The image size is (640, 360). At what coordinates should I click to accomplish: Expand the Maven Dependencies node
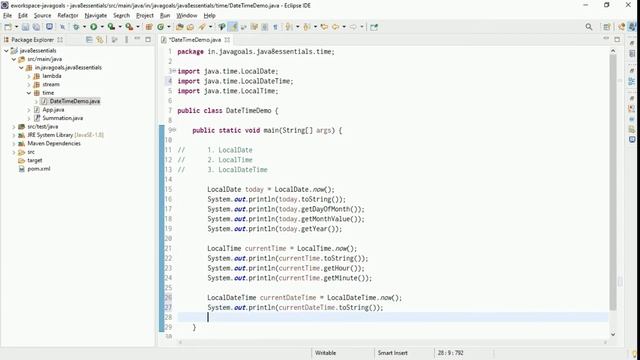[x=14, y=144]
